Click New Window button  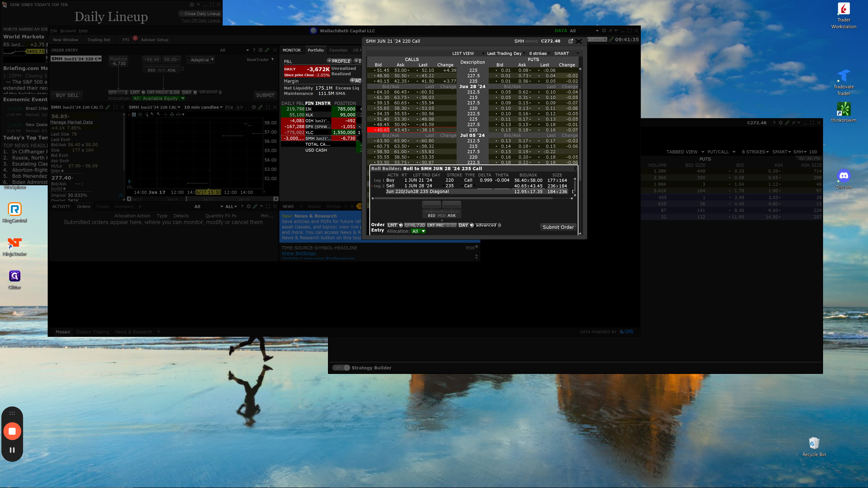click(x=65, y=40)
